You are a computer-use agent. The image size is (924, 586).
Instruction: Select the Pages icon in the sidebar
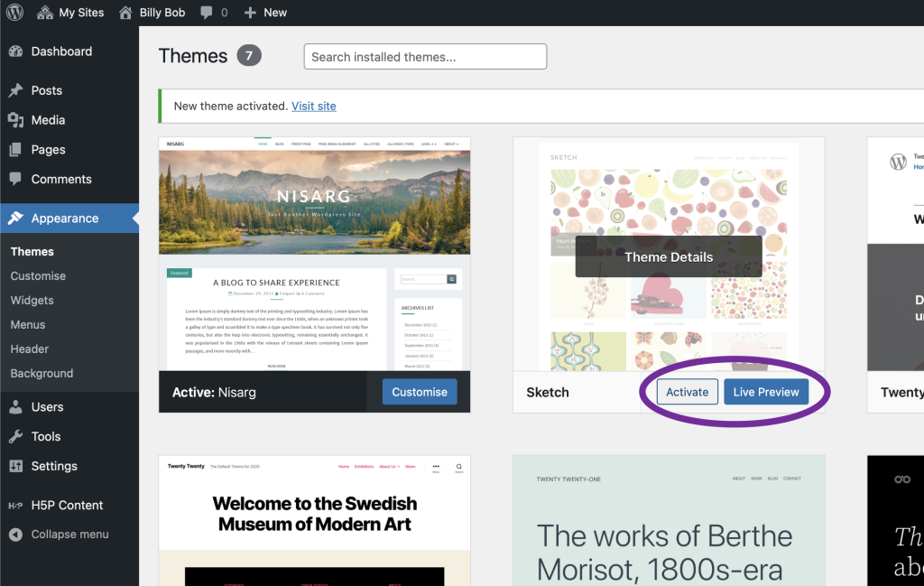(x=16, y=149)
